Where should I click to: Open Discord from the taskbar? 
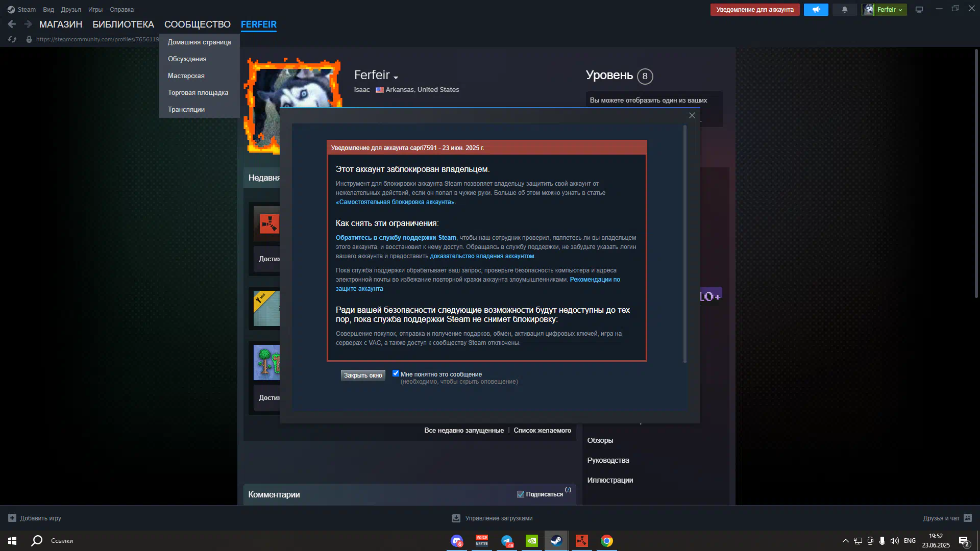click(x=457, y=541)
